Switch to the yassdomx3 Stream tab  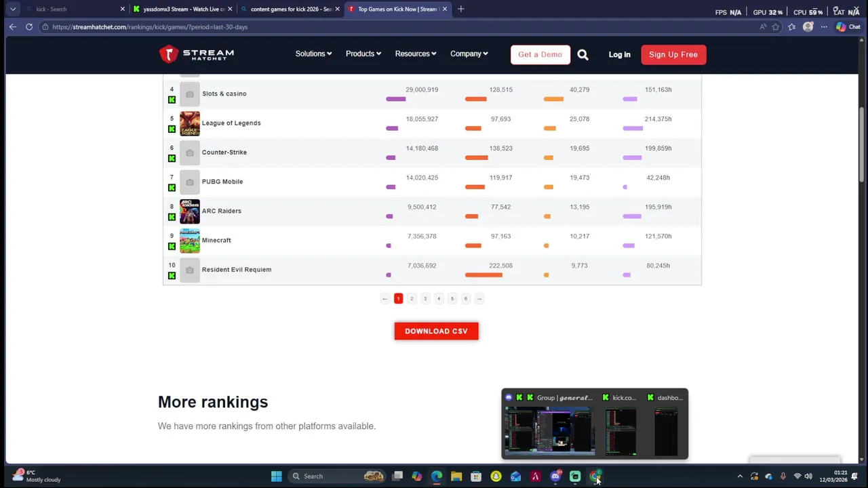point(183,9)
